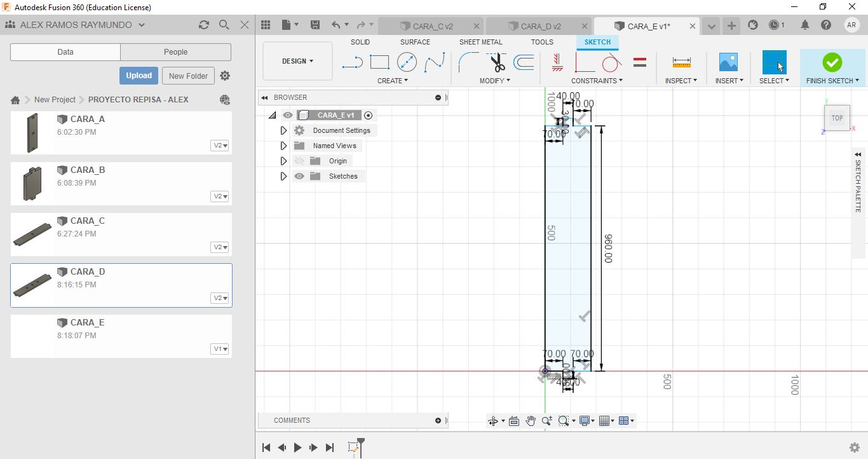Screen dimensions: 868x459
Task: Switch to the SURFACE toolbar tab
Action: (415, 42)
